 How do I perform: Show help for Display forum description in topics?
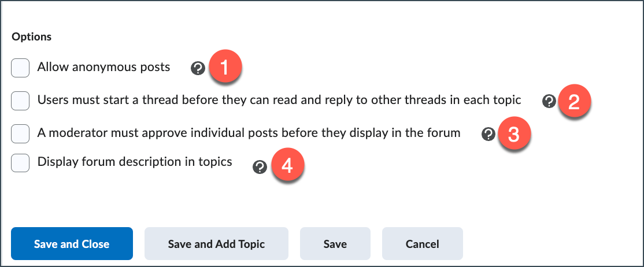click(260, 167)
